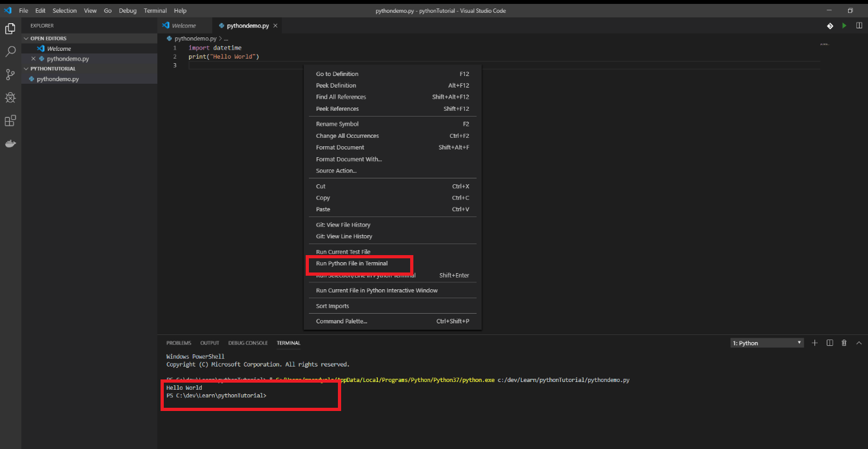Switch to the DEBUG CONSOLE tab

248,343
